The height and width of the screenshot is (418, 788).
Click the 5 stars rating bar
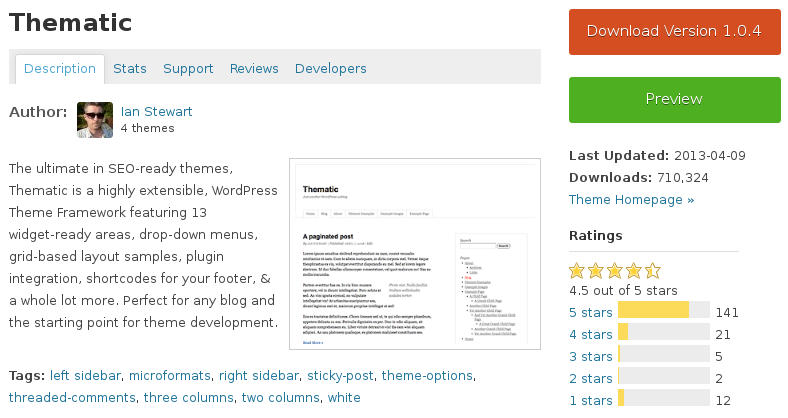(x=664, y=310)
